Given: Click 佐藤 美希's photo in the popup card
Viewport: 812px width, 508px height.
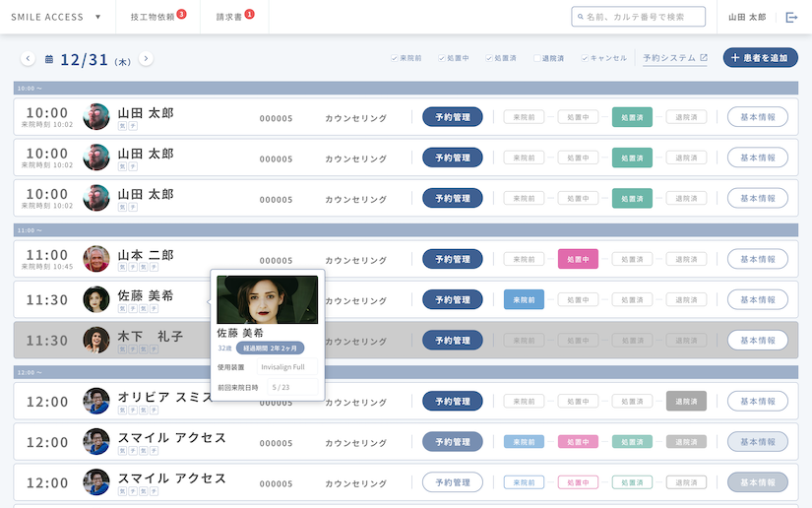Looking at the screenshot, I should coord(268,299).
